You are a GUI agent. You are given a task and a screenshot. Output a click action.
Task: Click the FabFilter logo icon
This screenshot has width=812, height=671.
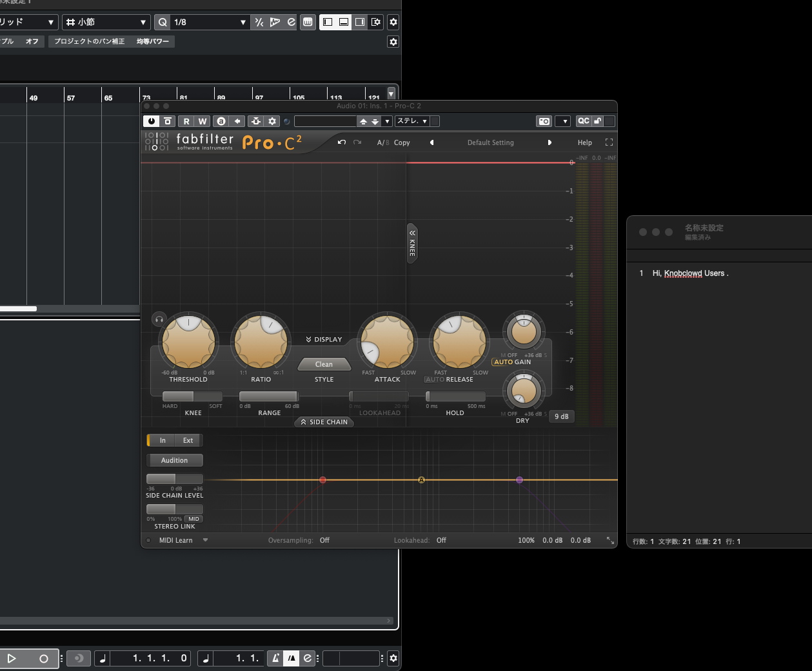(x=157, y=142)
